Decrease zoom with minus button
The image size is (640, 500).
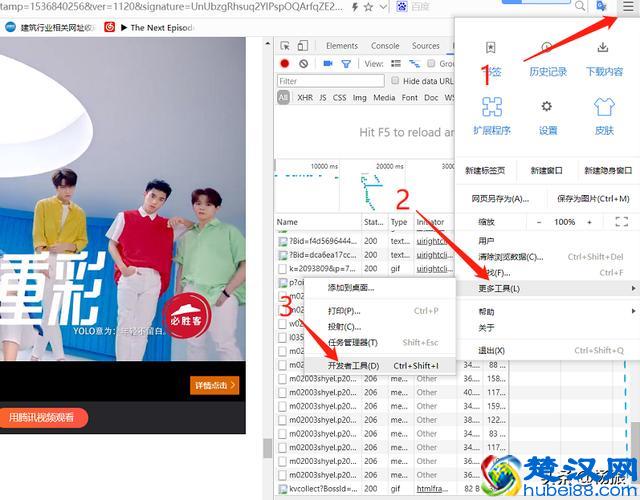(539, 222)
